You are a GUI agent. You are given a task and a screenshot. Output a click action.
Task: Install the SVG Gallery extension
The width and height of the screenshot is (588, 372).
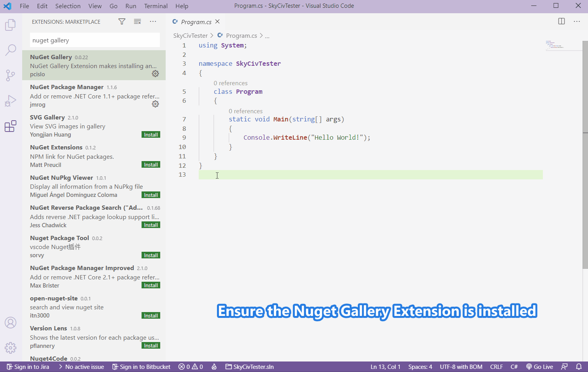(x=150, y=134)
